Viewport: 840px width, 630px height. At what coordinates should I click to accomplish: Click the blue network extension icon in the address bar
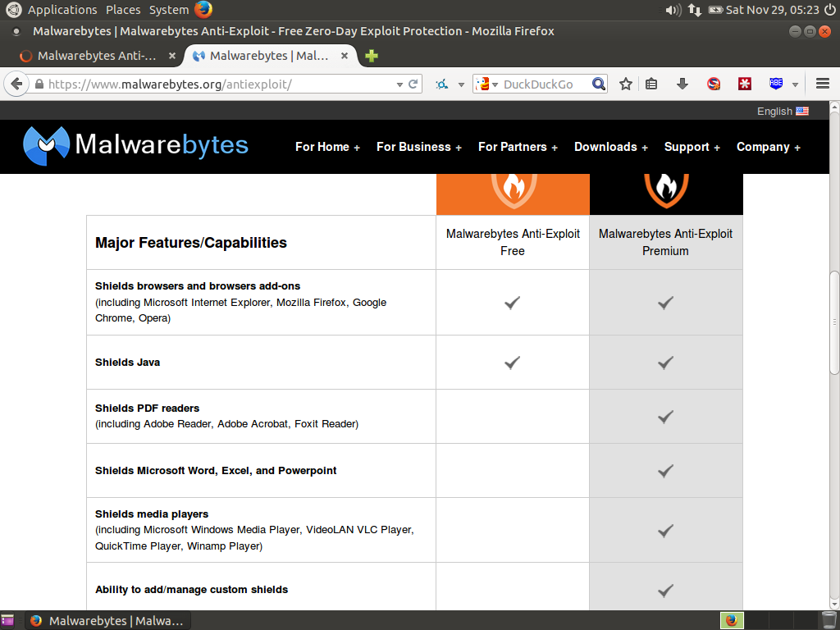(x=441, y=84)
